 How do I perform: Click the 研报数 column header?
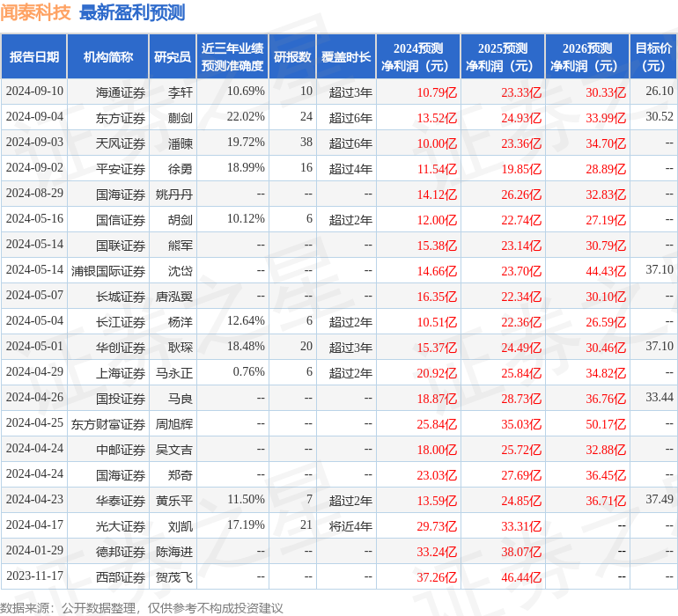point(292,56)
